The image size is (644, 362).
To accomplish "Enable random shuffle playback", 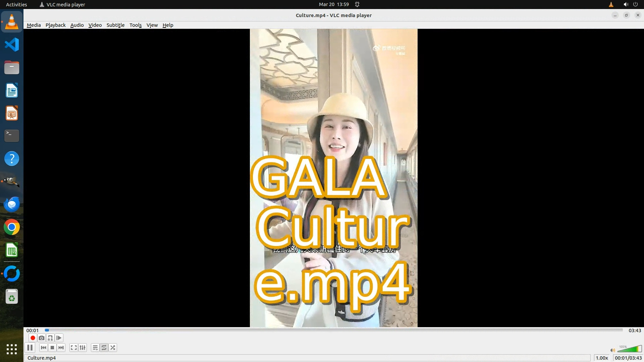I will click(113, 348).
